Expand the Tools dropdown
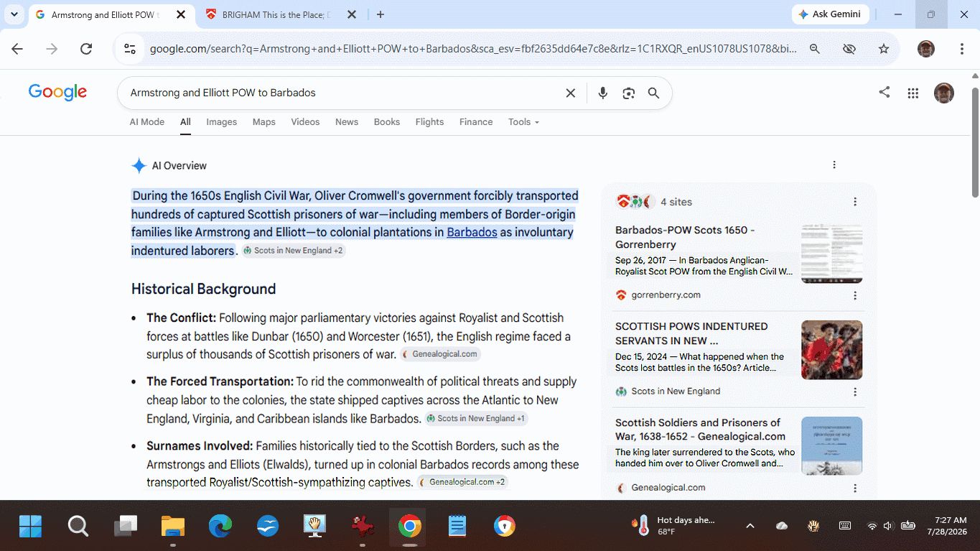The height and width of the screenshot is (551, 980). point(523,122)
